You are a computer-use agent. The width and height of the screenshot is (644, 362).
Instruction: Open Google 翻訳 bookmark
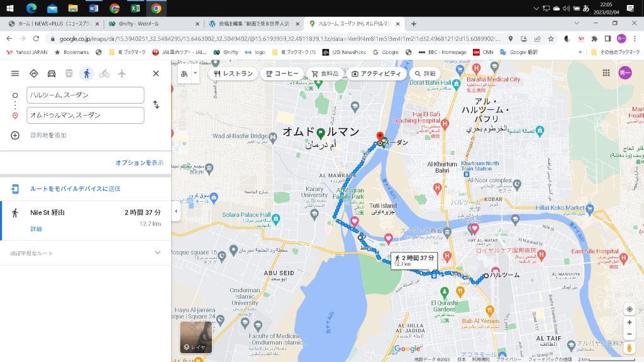click(519, 52)
